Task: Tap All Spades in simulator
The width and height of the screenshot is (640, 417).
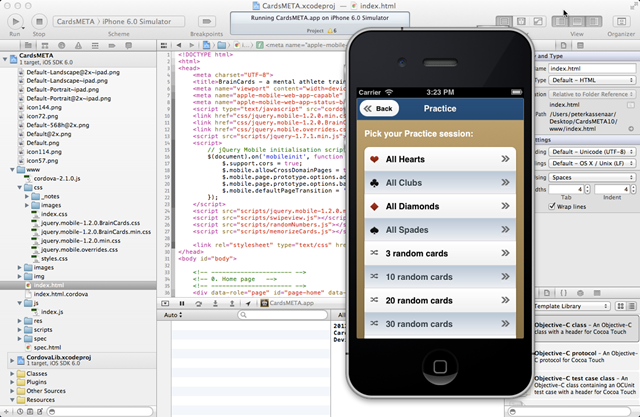Action: (440, 230)
